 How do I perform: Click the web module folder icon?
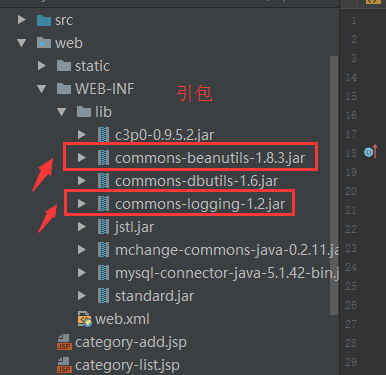[44, 43]
